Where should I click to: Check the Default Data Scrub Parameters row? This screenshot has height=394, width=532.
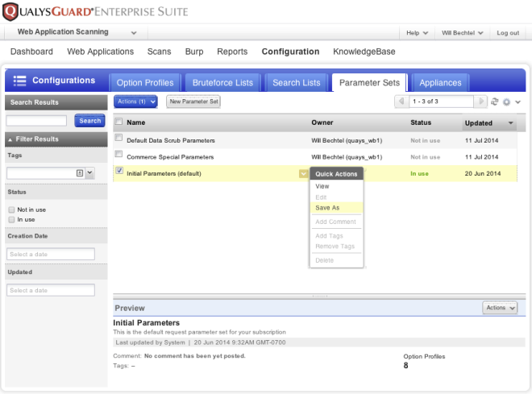pos(118,138)
